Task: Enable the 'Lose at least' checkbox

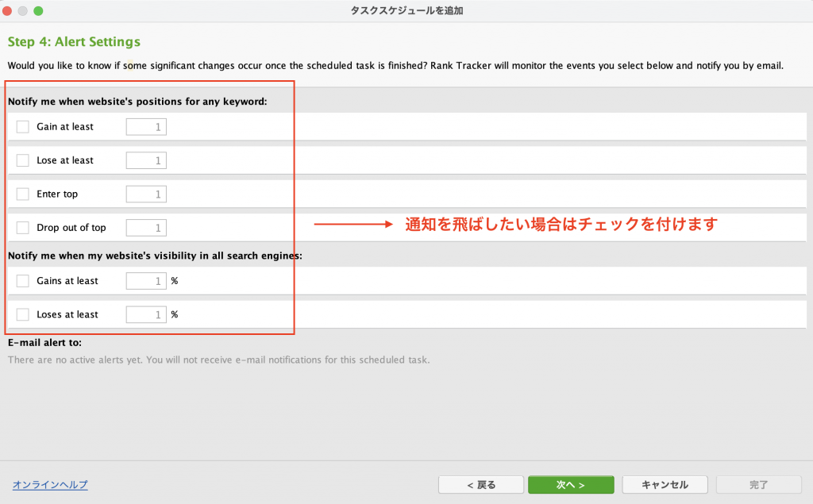Action: (23, 160)
